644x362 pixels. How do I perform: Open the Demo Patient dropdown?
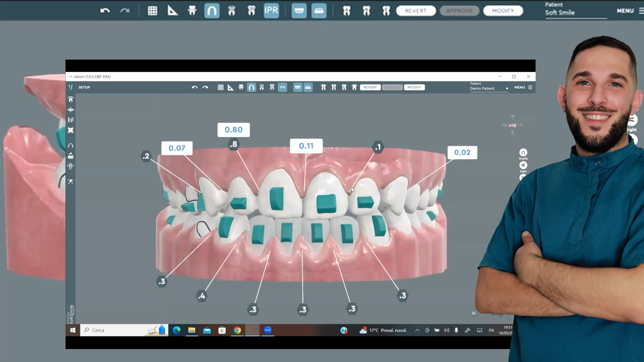coord(489,88)
